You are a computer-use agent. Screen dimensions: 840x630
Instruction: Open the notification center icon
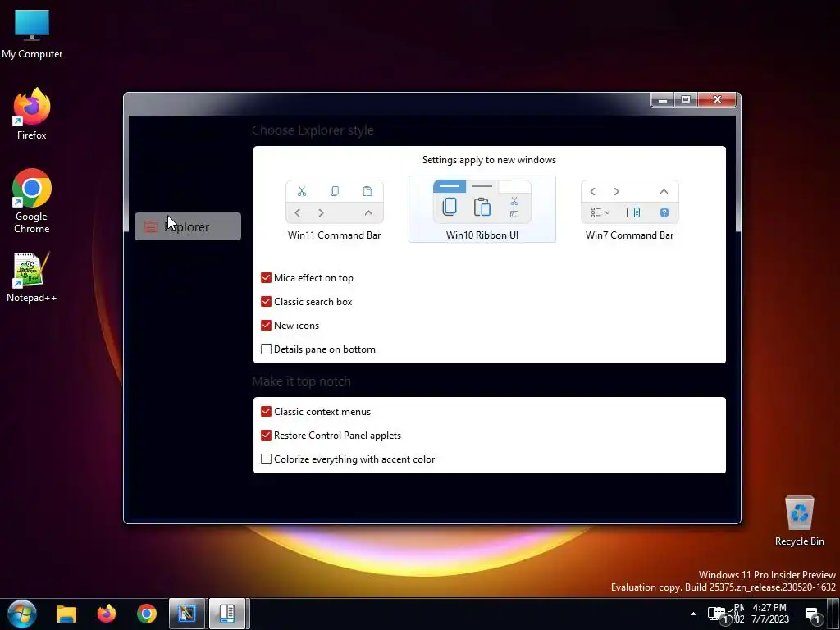coord(813,615)
